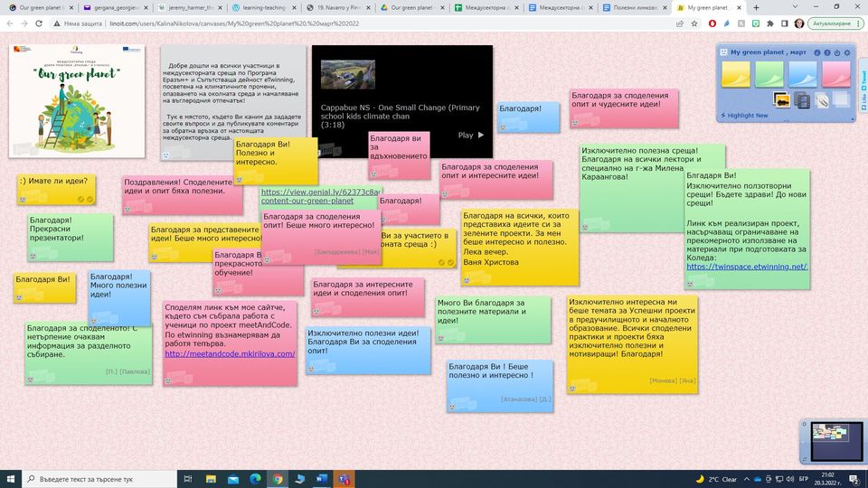Add a transparent sticky note
This screenshot has width=868, height=488.
tap(841, 99)
